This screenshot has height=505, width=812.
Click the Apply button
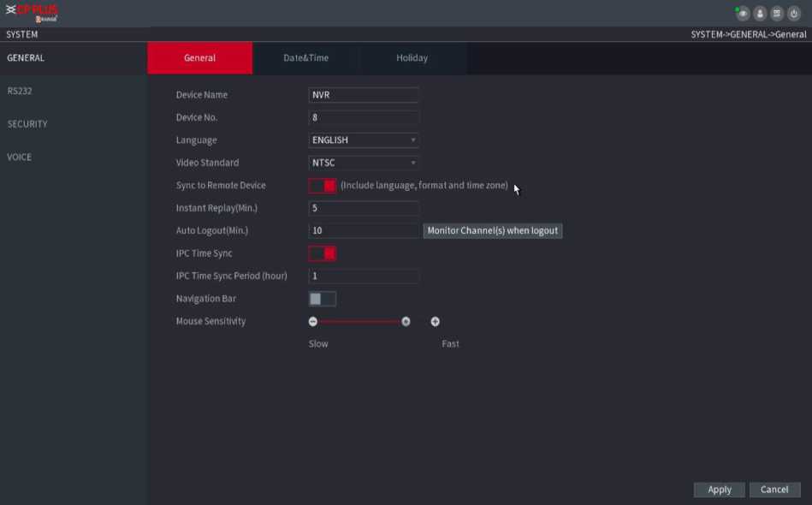click(719, 490)
